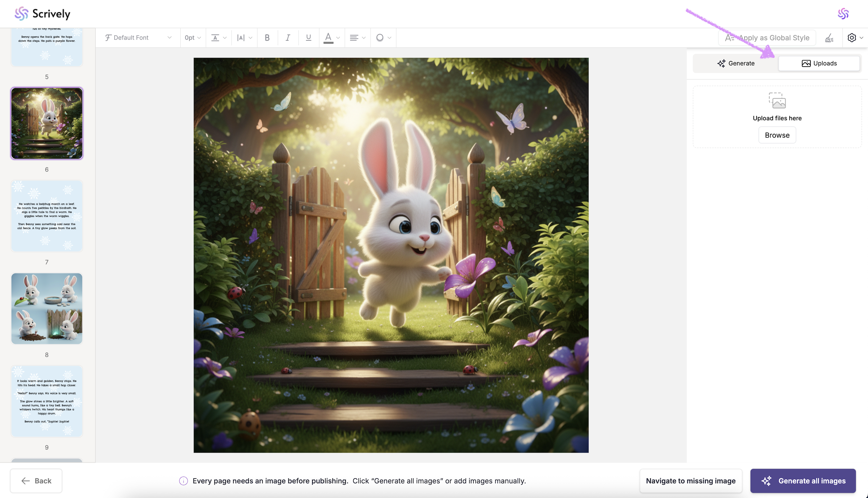Click the upload files image placeholder icon
The image size is (868, 498).
[777, 101]
